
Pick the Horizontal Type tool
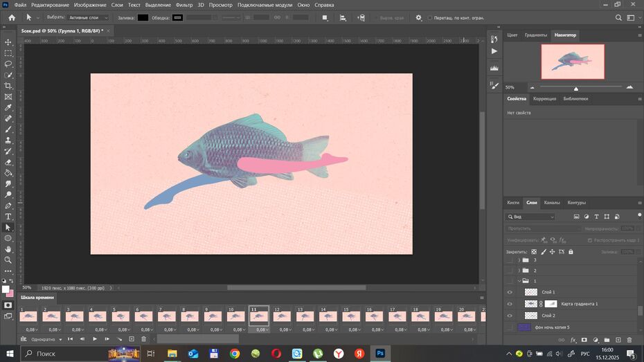pos(8,217)
